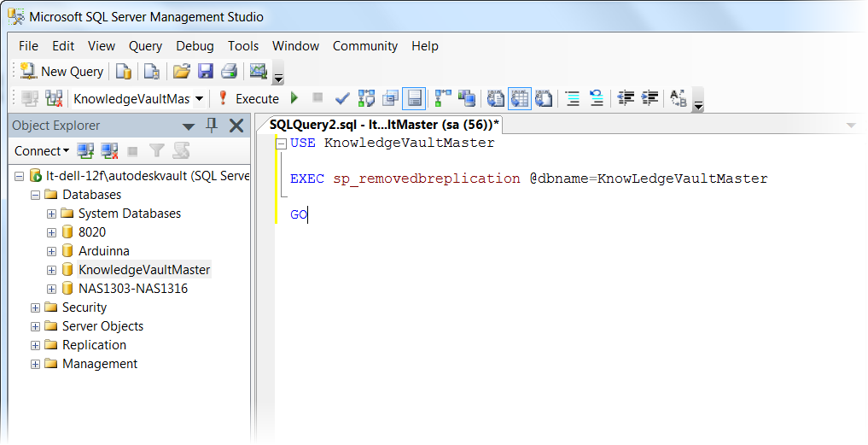This screenshot has width=868, height=445.
Task: Collapse the Databases folder
Action: click(35, 195)
